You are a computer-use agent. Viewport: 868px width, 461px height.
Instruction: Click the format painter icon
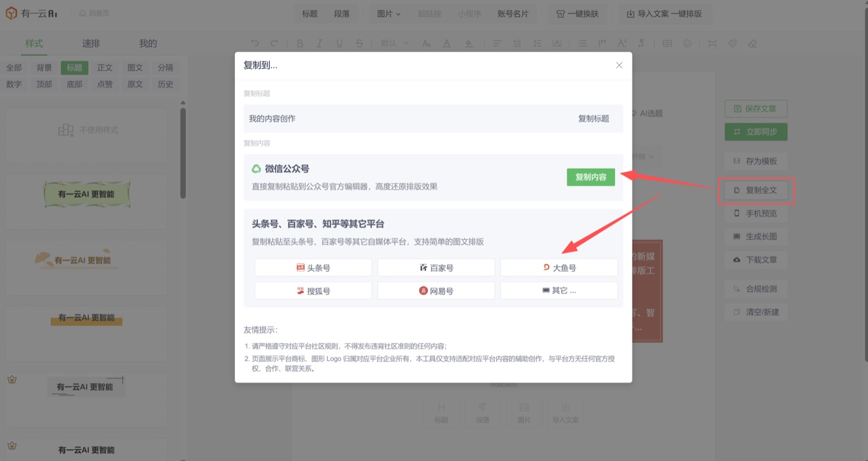click(x=732, y=43)
